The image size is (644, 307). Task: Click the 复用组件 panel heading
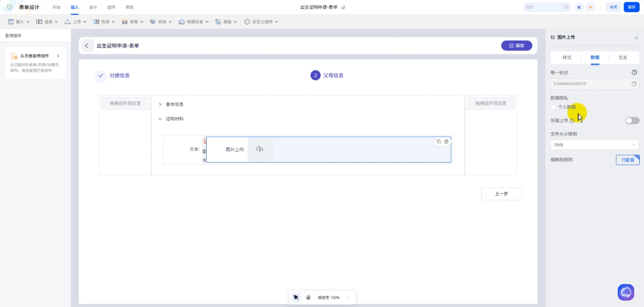(x=13, y=36)
